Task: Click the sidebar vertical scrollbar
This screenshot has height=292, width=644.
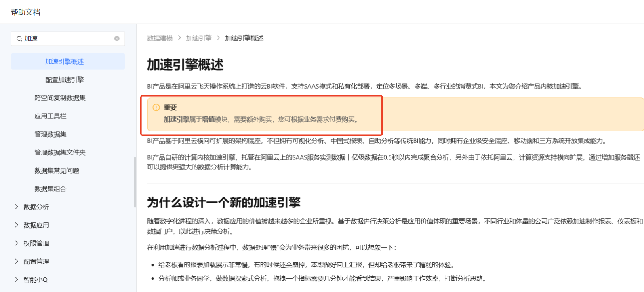Action: click(135, 182)
